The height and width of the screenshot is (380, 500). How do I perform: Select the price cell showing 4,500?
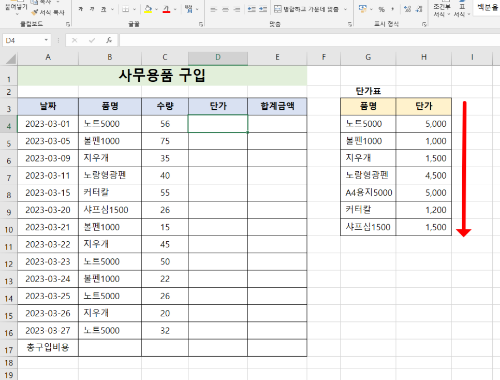424,175
